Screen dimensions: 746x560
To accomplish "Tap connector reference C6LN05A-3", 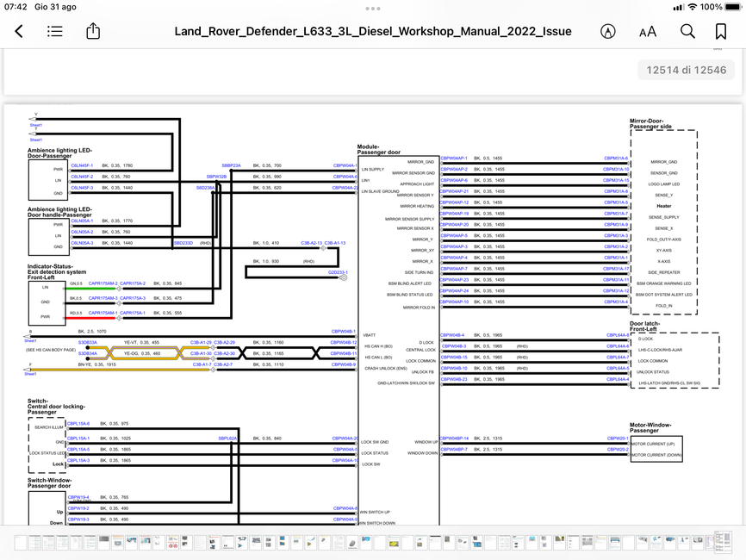I will point(83,243).
